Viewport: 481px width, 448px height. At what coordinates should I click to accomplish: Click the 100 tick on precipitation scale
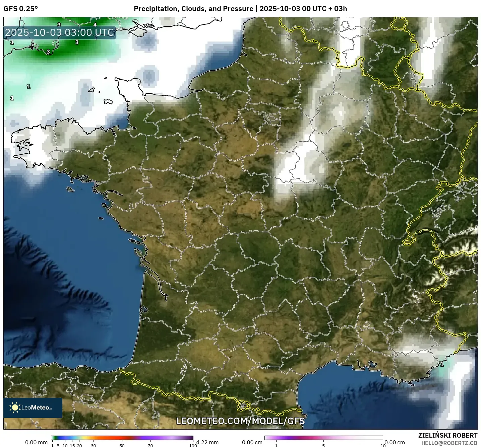[x=193, y=446]
